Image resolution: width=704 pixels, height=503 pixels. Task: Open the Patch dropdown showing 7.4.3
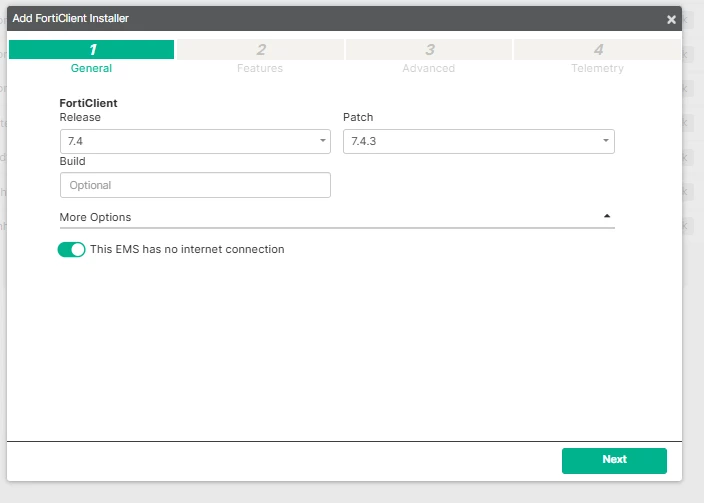(479, 141)
